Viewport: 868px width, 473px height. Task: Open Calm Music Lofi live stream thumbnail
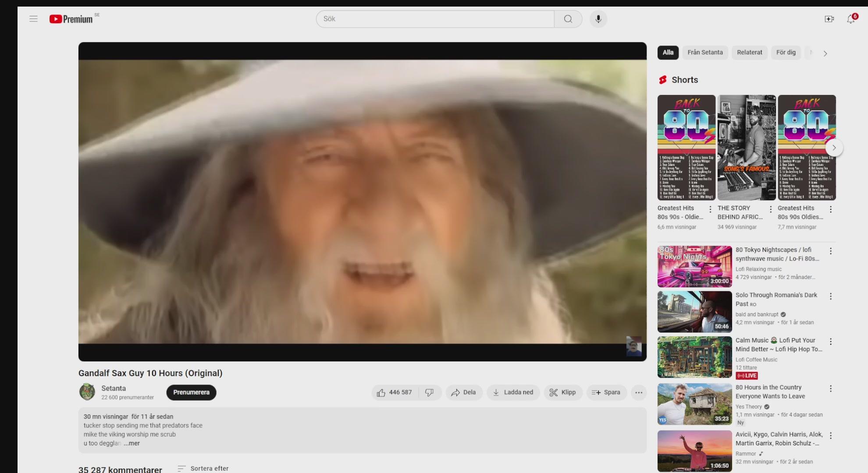(695, 357)
